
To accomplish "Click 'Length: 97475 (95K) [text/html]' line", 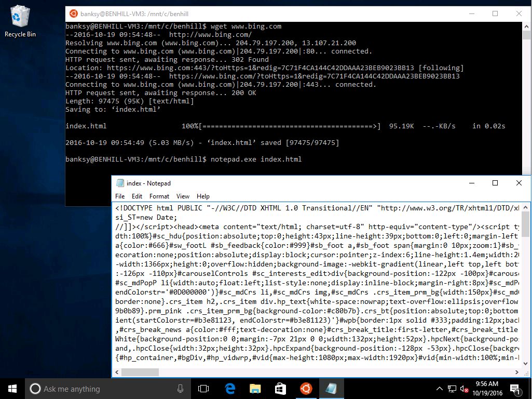I will 130,101.
